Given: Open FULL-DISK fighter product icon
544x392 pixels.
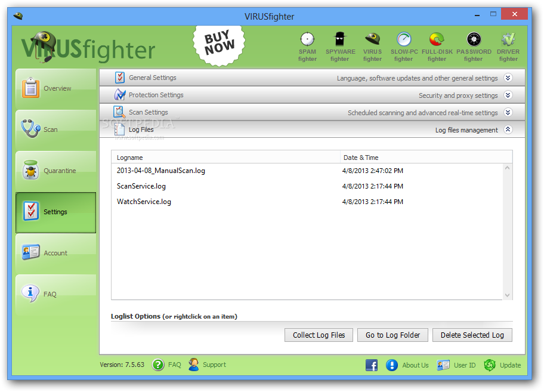Looking at the screenshot, I should click(437, 39).
